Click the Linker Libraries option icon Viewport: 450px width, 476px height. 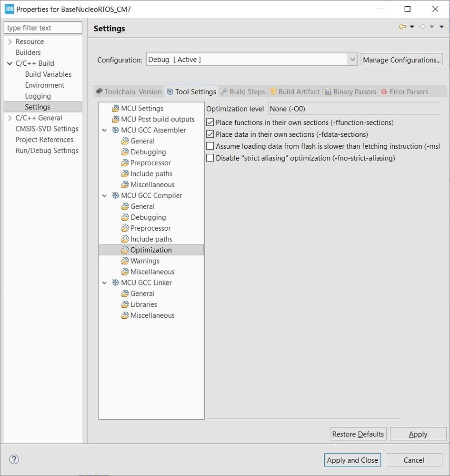pos(125,304)
